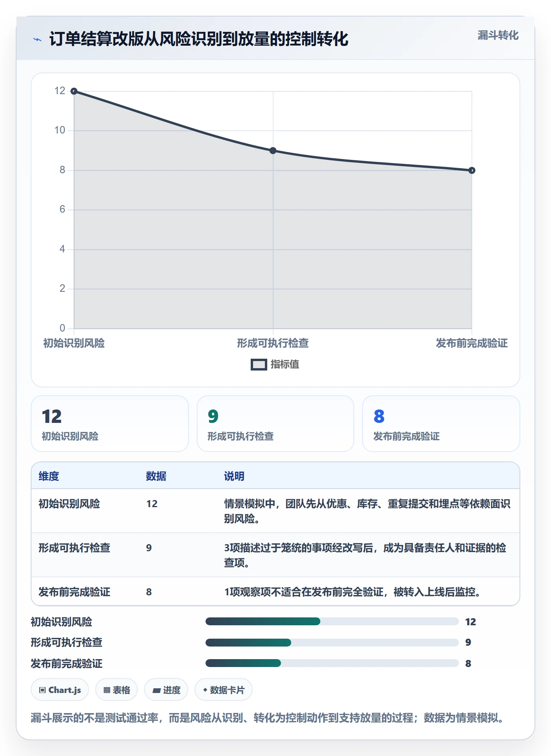Click the square icon in the Chart.js tag
This screenshot has width=551, height=756.
[x=43, y=690]
